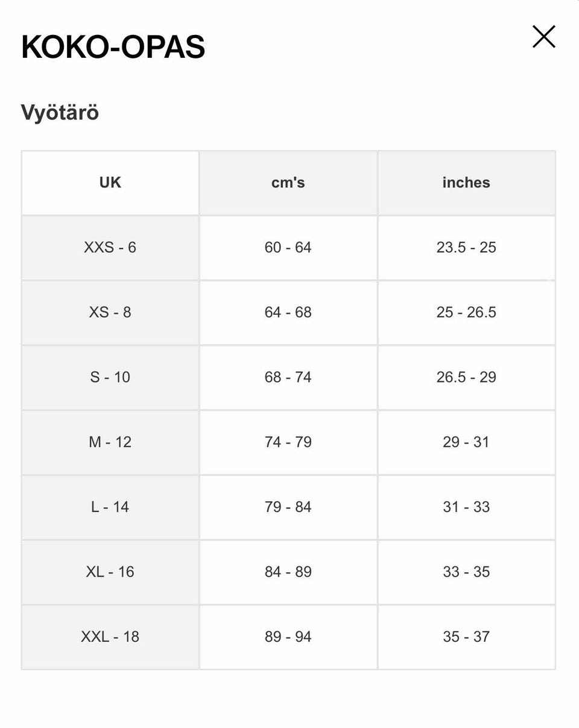Click the 89 - 94 cm cell
Viewport: 579px width, 728px height.
point(288,637)
